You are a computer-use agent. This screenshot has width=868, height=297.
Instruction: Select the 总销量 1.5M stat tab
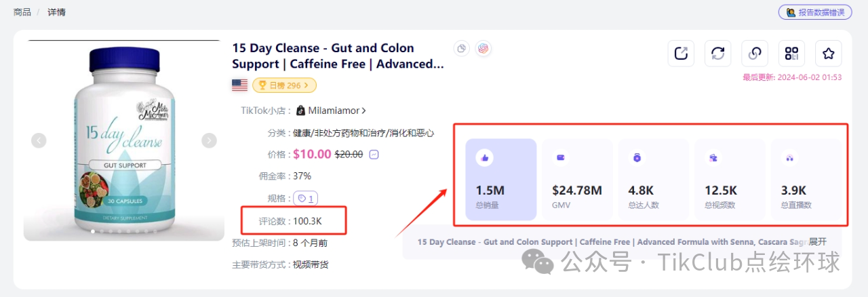(500, 180)
